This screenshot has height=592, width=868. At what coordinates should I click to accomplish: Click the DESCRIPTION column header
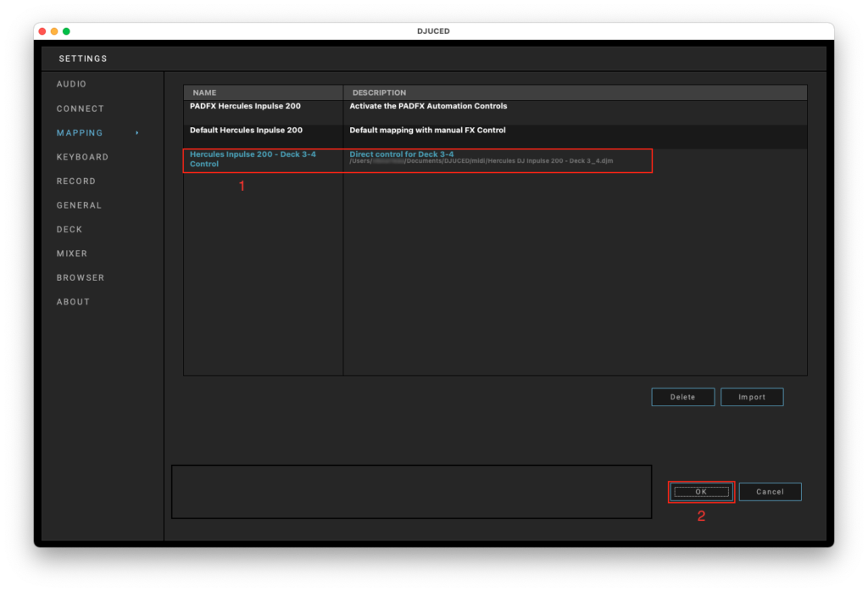379,92
